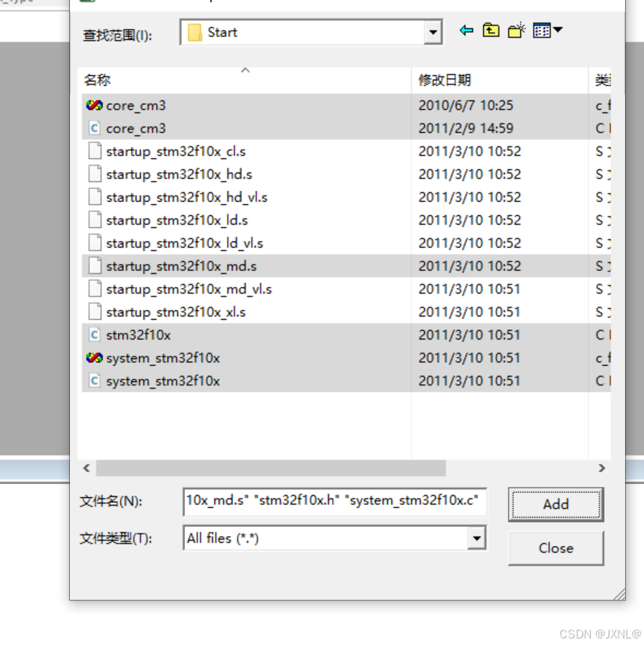
Task: Open the View menu icon
Action: click(547, 31)
